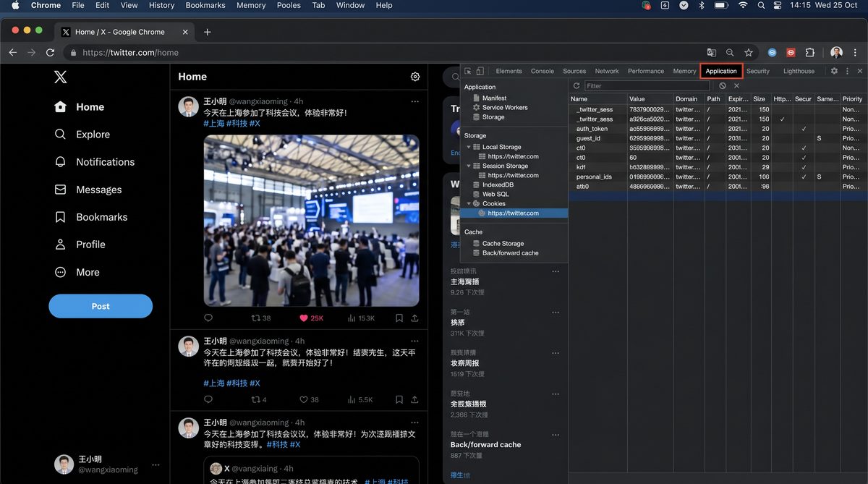Reload the page in Chrome toolbar

(x=50, y=52)
